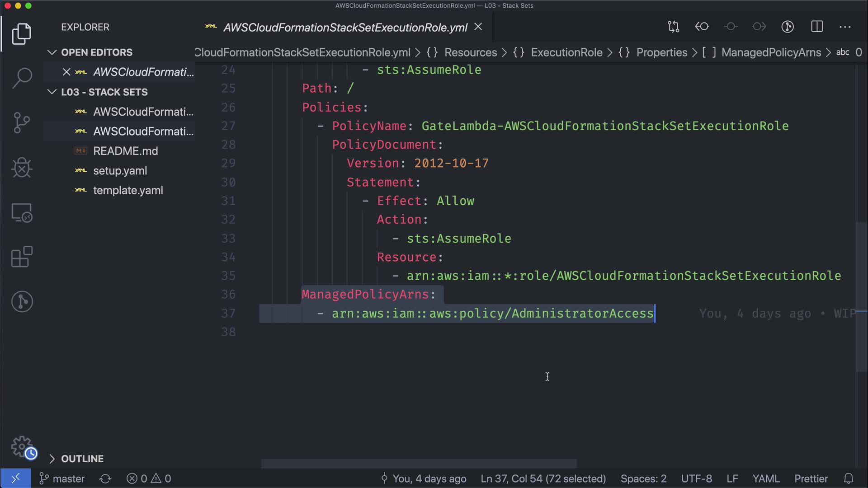Expand the Outline section

[52, 459]
